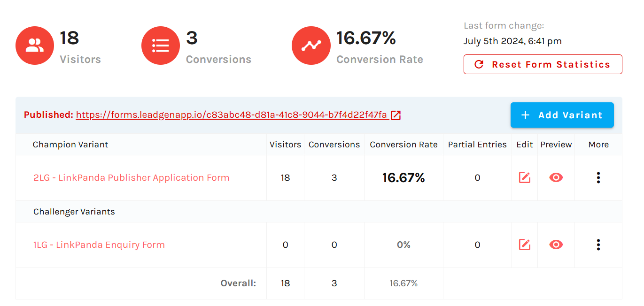Viewport: 644px width, 306px height.
Task: Click the bold 16.67% champion conversion rate
Action: point(403,178)
